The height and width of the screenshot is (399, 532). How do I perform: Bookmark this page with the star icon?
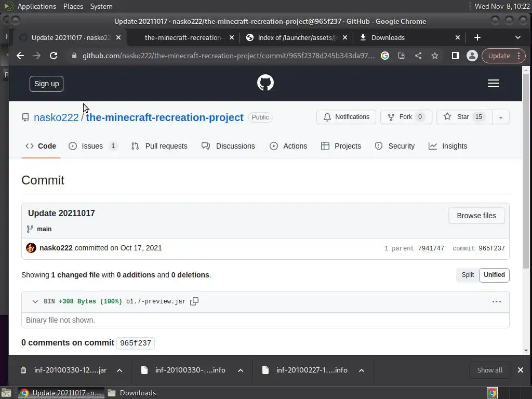coord(435,56)
